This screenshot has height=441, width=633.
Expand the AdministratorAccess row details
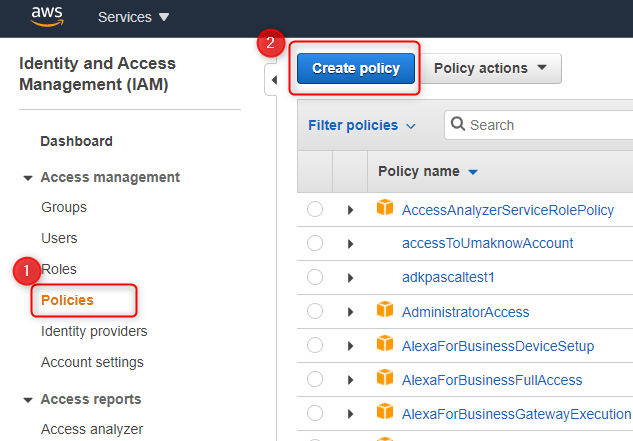point(350,312)
